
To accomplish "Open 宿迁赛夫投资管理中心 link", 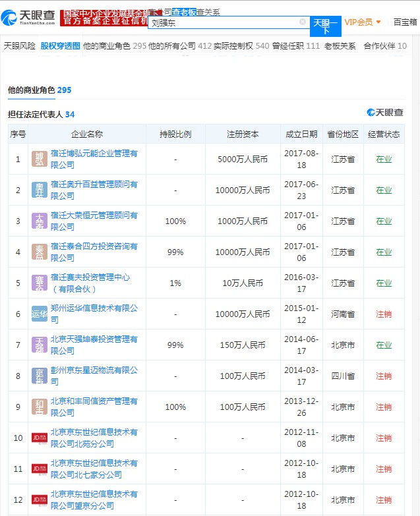I will click(90, 283).
